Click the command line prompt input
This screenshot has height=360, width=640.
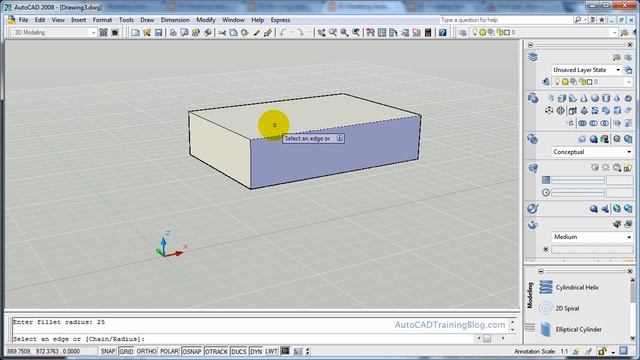[245, 339]
